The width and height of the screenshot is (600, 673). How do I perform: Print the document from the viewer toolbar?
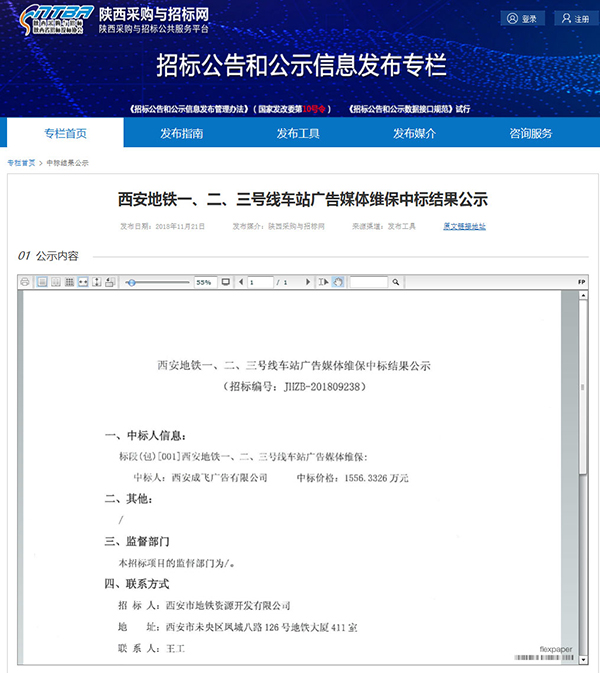coord(25,282)
